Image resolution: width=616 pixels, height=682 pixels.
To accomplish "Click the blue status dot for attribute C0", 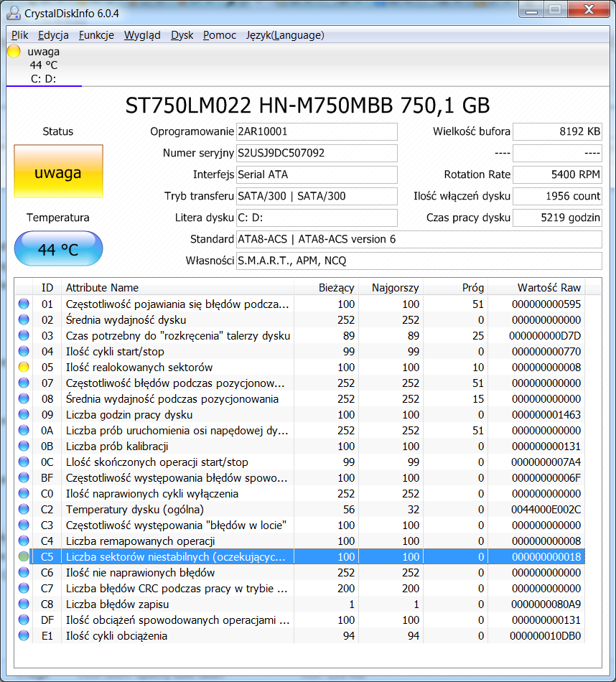I will pos(24,494).
